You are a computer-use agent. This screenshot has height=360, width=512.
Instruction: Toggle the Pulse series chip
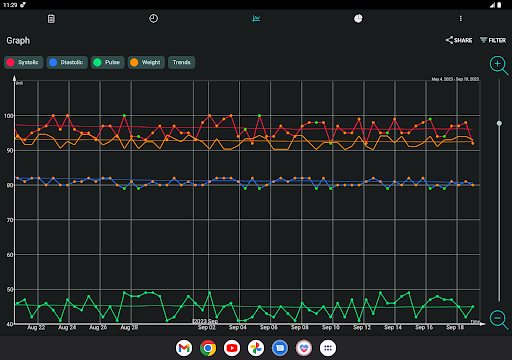pyautogui.click(x=108, y=62)
